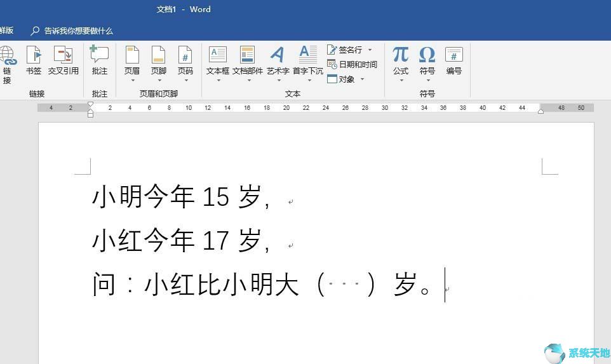Click the Link (链接) icon
The image size is (611, 364).
[x=8, y=55]
